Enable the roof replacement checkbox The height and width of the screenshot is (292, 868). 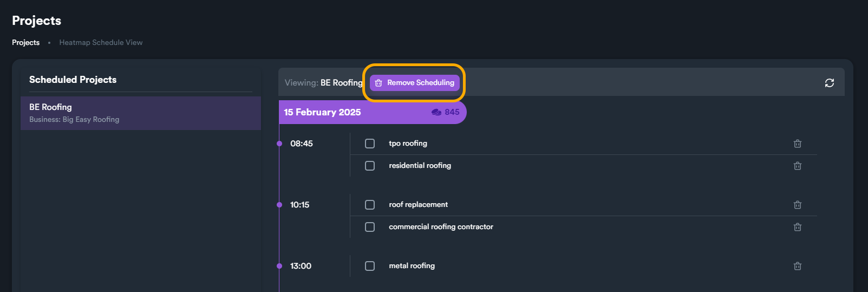point(370,205)
